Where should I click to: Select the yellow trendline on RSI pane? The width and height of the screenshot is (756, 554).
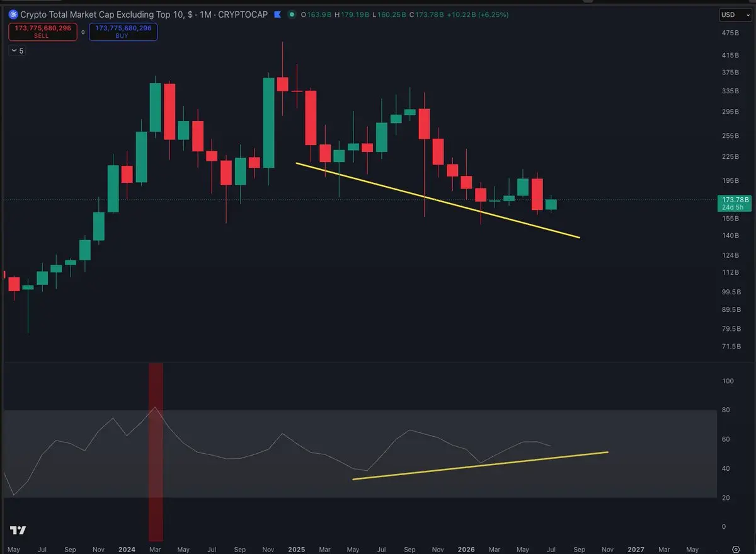480,466
